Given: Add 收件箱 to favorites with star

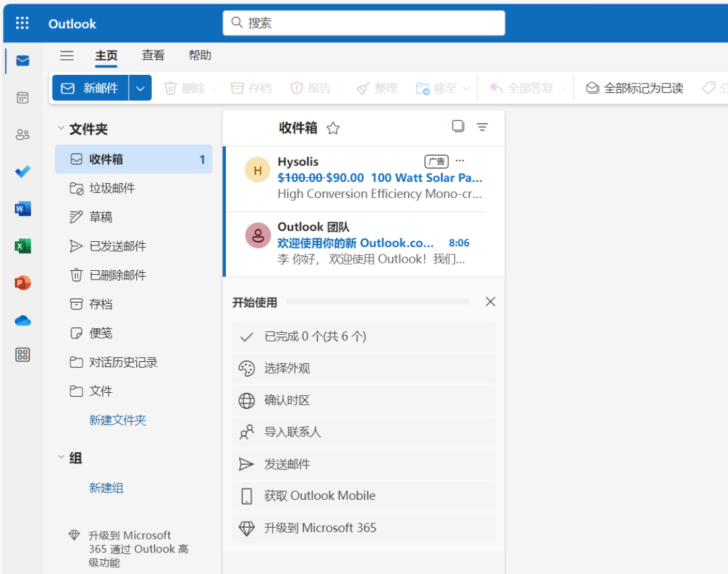Looking at the screenshot, I should pos(333,128).
